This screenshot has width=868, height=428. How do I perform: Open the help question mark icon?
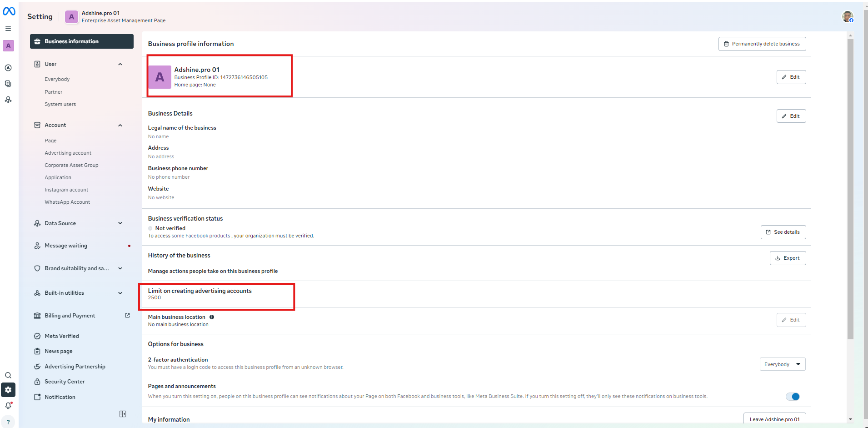pos(8,422)
